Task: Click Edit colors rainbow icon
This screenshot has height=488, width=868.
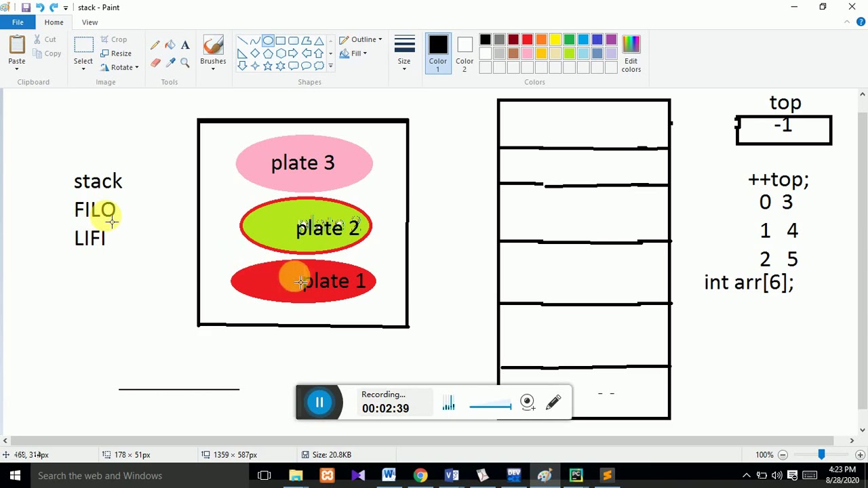Action: pos(631,53)
